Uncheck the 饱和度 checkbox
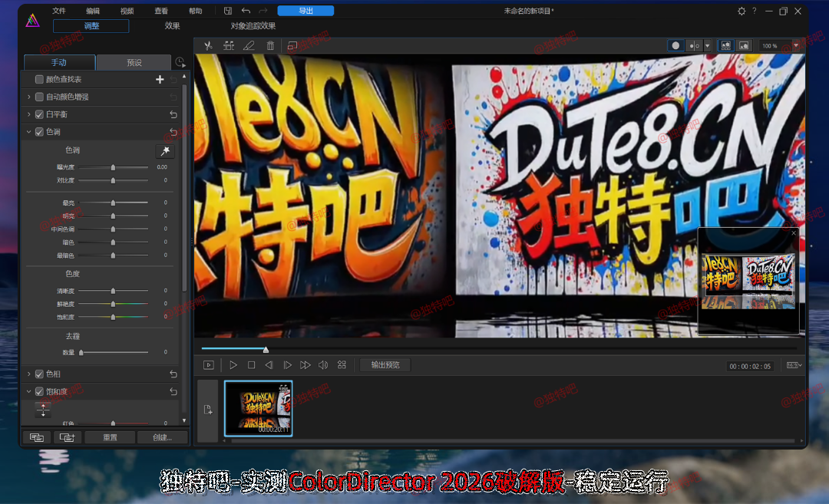Image resolution: width=829 pixels, height=504 pixels. pyautogui.click(x=39, y=391)
